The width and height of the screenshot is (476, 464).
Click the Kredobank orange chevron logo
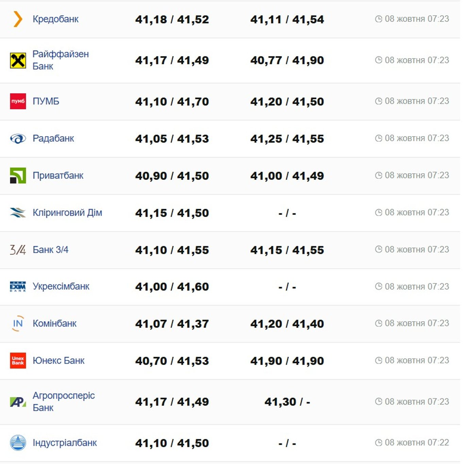(x=18, y=19)
